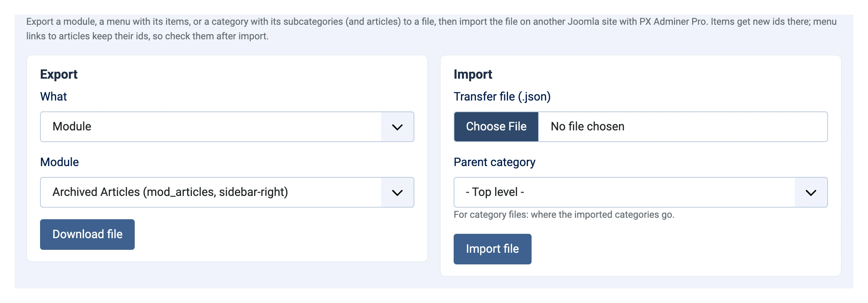
Task: Click the Download file button
Action: (87, 235)
